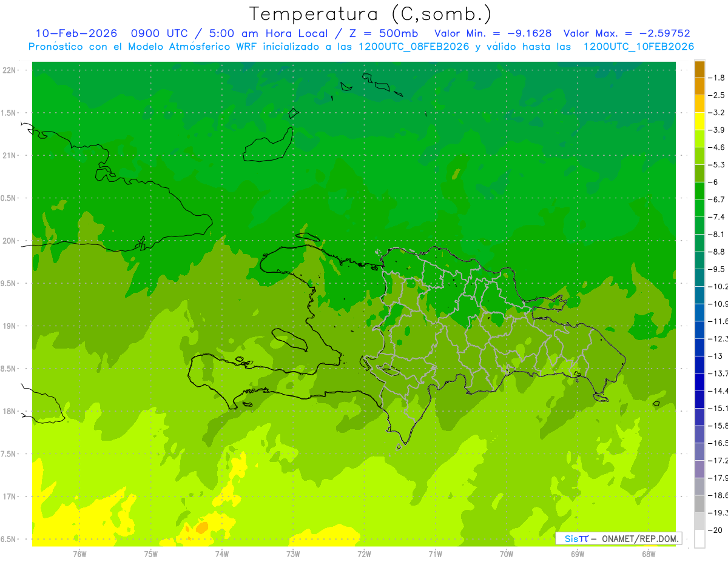
Task: Click the 69W longitude axis label
Action: 578,554
